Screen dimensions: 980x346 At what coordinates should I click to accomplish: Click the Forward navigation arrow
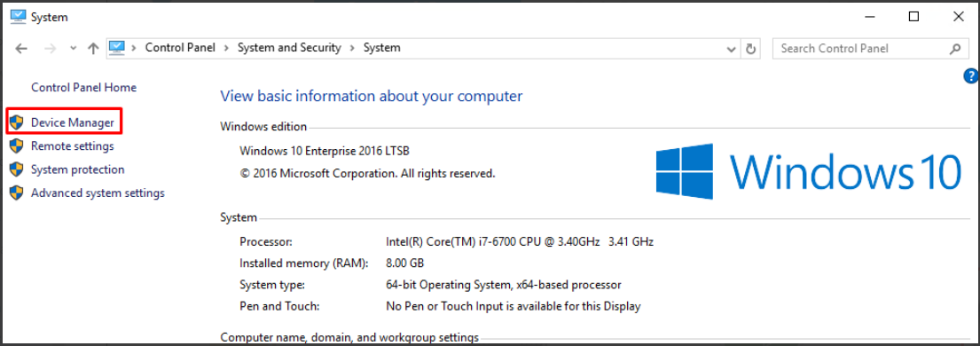(51, 48)
